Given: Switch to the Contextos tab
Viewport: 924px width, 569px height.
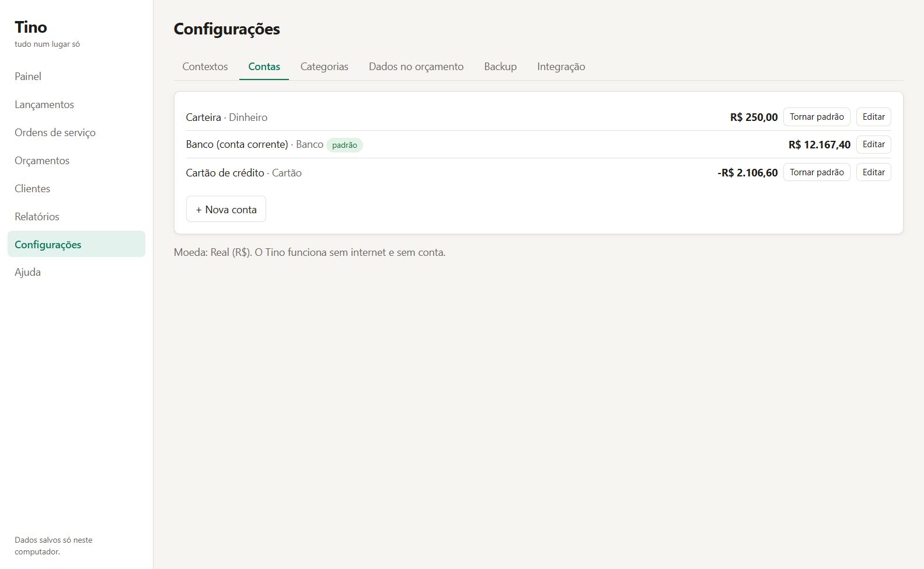Looking at the screenshot, I should coord(205,67).
